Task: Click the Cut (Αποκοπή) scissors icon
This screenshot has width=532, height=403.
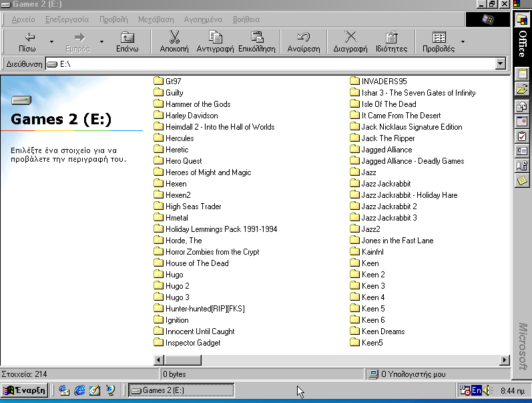Action: point(174,41)
